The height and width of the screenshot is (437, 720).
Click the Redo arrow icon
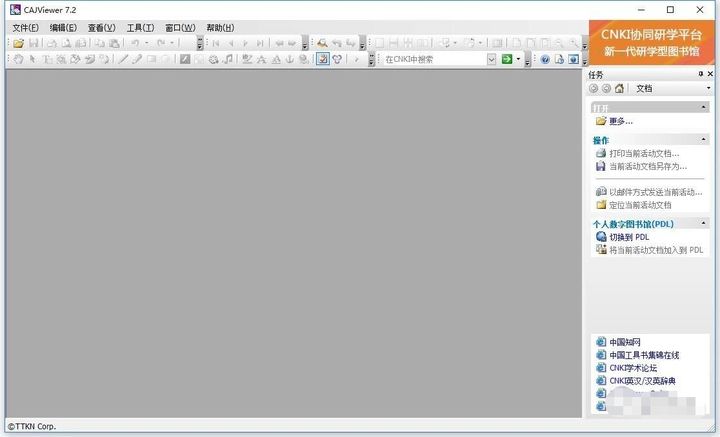coord(161,44)
